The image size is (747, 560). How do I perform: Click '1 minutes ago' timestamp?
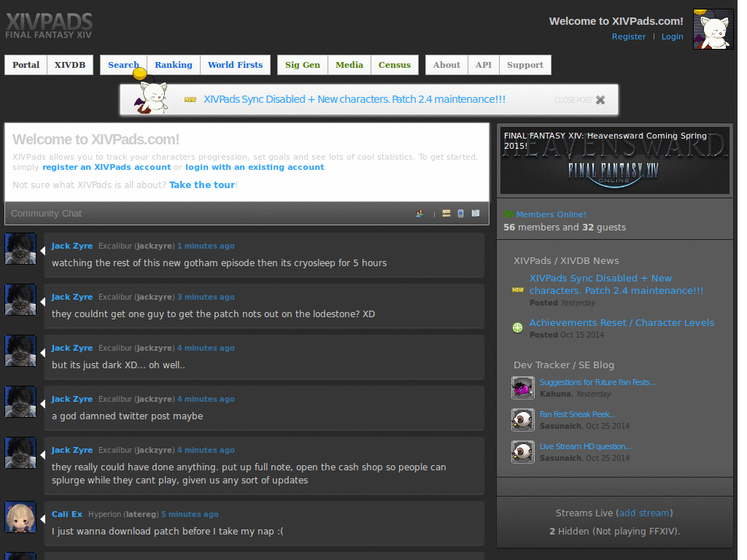[206, 246]
